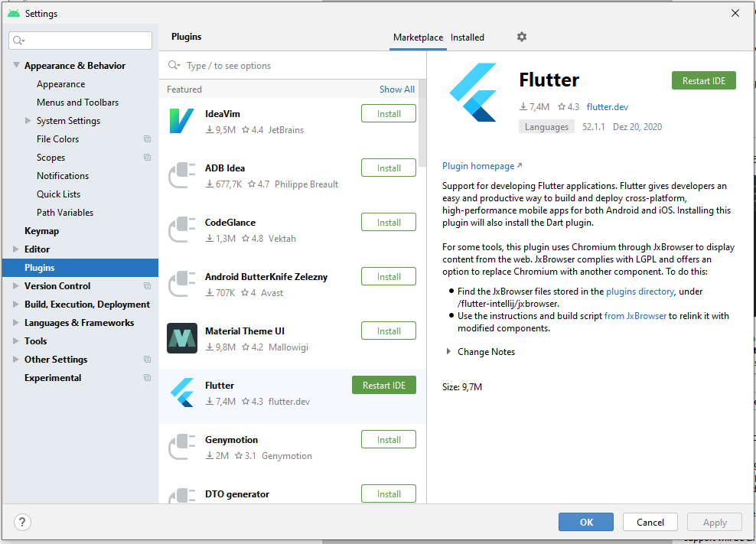Click Restart IDE in Flutter list row

[384, 386]
